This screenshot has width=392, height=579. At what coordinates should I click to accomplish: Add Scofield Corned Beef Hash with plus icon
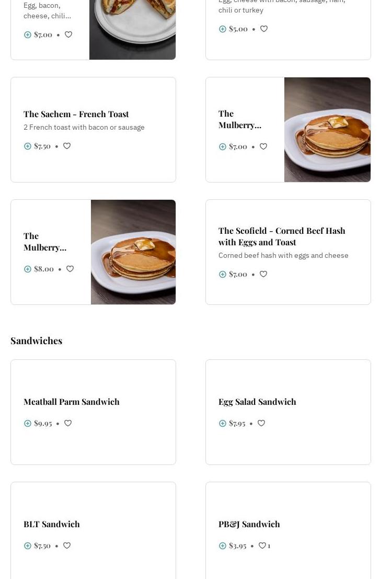click(223, 275)
